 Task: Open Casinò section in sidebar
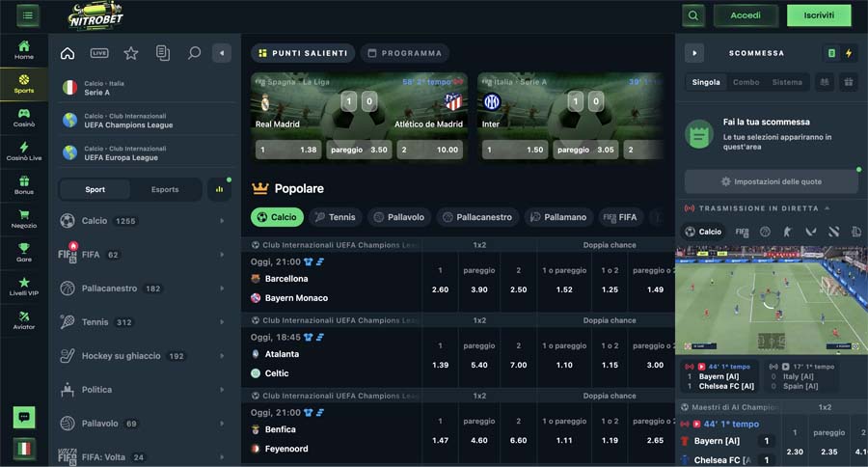(x=24, y=118)
